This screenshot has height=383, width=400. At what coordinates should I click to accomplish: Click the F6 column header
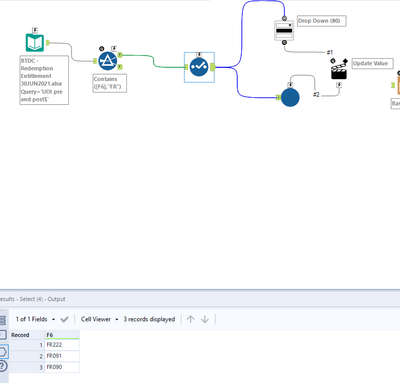62,335
